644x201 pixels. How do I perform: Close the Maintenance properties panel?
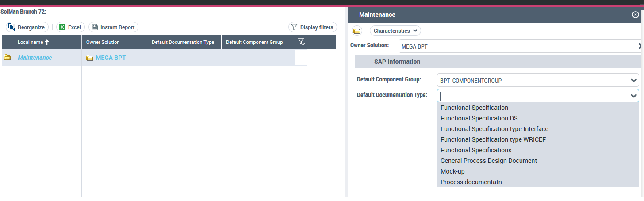pyautogui.click(x=635, y=15)
